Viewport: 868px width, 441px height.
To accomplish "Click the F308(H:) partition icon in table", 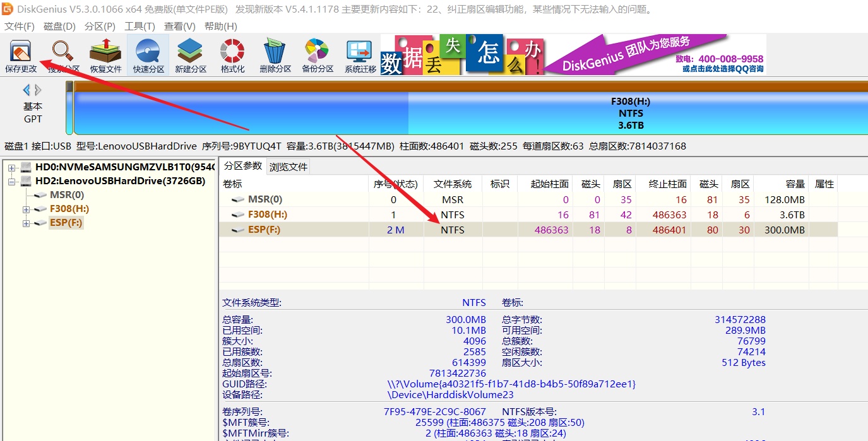I will tap(238, 215).
